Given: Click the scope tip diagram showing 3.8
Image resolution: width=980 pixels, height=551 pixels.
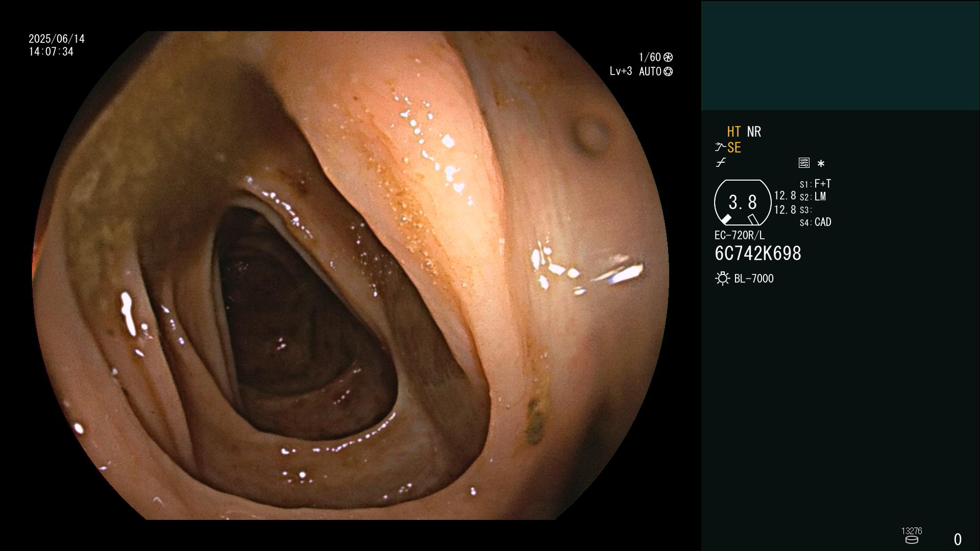Looking at the screenshot, I should click(742, 203).
